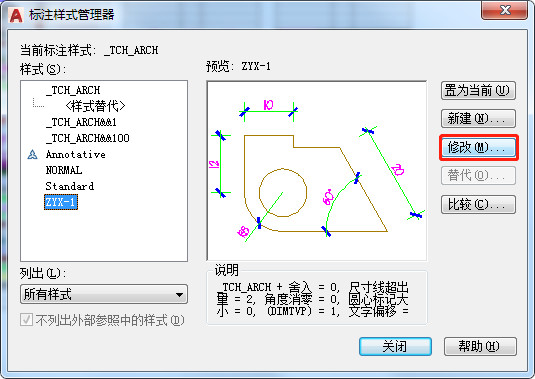The width and height of the screenshot is (535, 379).
Task: Click the Annotative scale icon
Action: point(32,155)
